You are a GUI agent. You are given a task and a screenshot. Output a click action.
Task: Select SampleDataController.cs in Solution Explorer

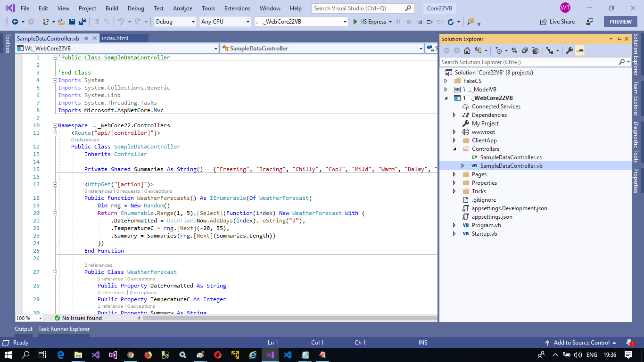511,157
